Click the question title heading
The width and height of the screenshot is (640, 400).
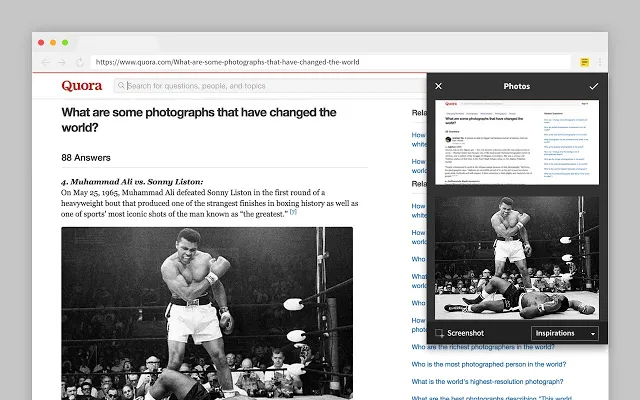point(199,120)
